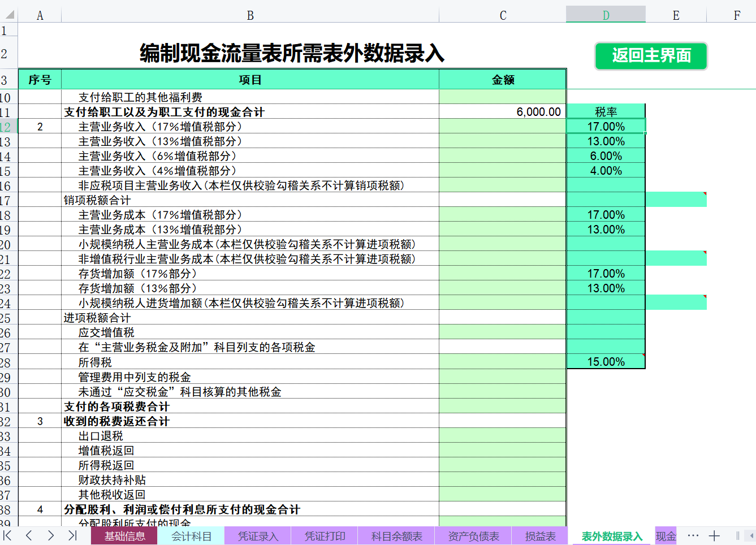Switch to the 凭证打印 sheet
Screen dimensions: 756x545
coord(325,535)
